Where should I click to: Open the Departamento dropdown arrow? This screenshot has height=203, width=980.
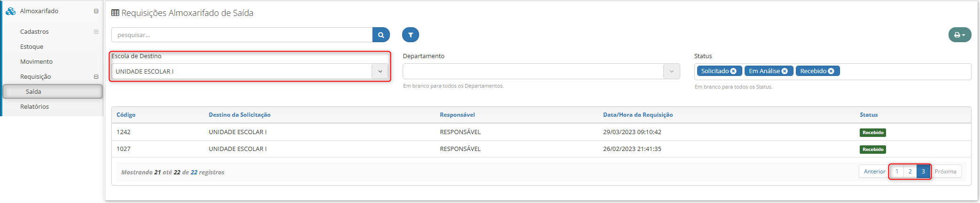pos(672,71)
